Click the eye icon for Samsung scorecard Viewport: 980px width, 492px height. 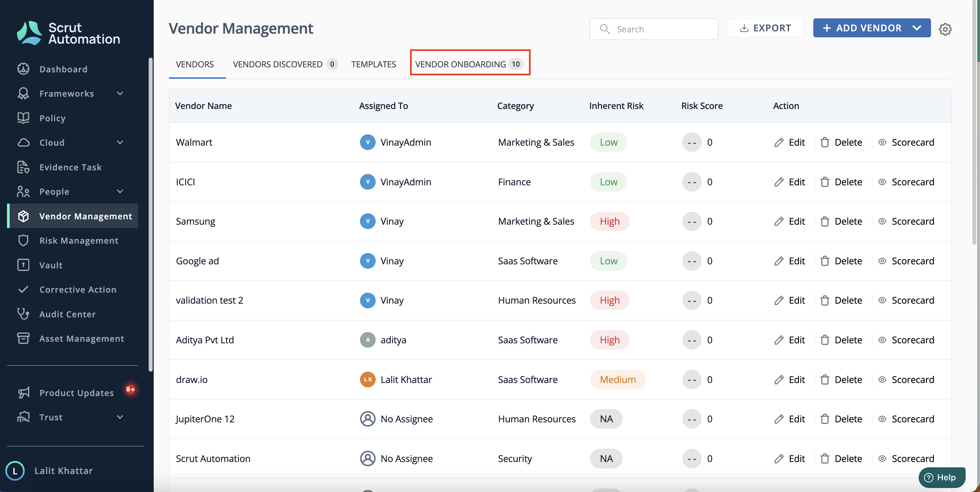click(882, 221)
